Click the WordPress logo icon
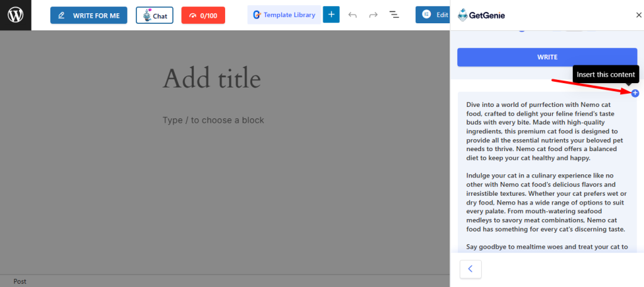Screen dimensions: 644x287 (x=15, y=15)
